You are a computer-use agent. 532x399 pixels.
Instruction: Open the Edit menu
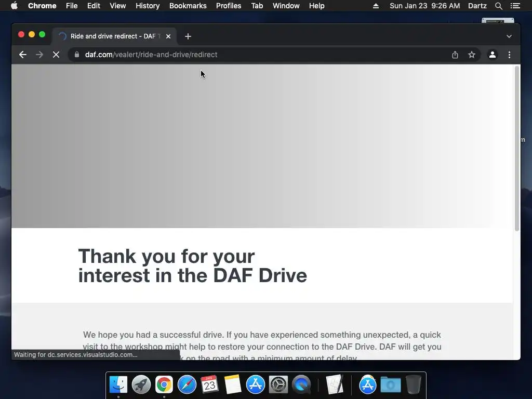click(x=94, y=6)
